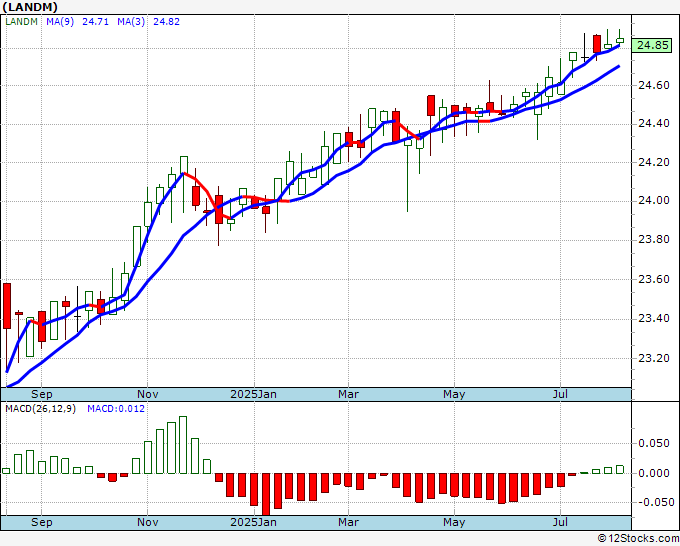The height and width of the screenshot is (546, 680).
Task: Click the MACD:0.012 value label
Action: point(116,409)
